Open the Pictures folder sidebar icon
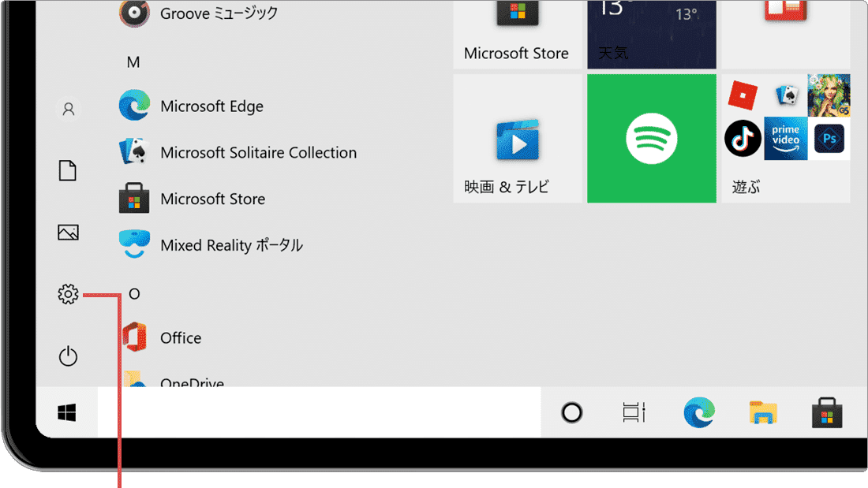The width and height of the screenshot is (868, 488). point(68,233)
